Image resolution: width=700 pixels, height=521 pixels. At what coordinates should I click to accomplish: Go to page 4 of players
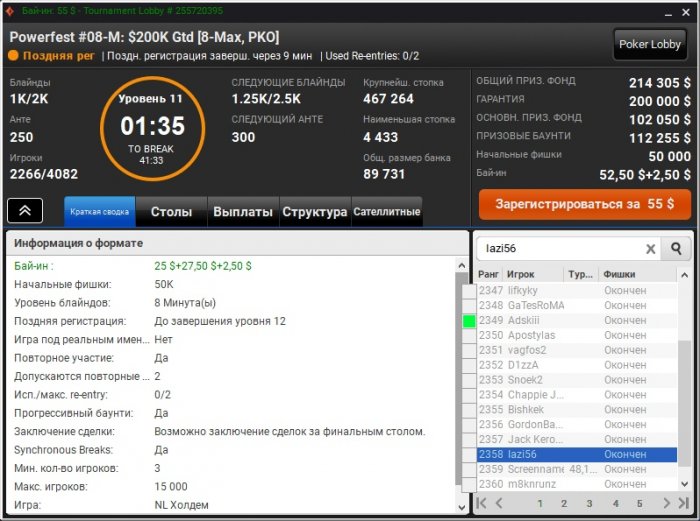coord(616,504)
